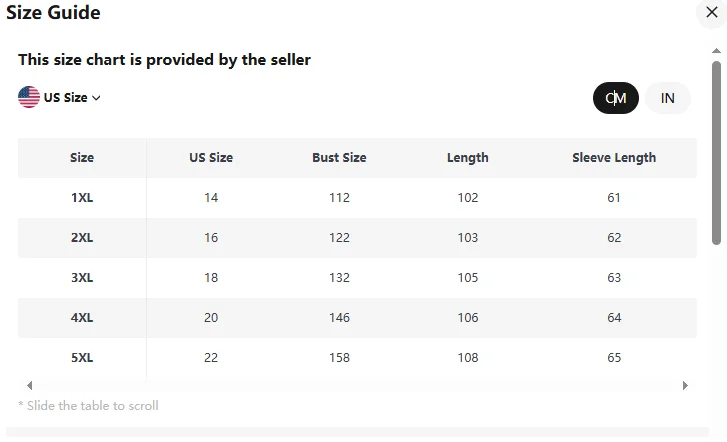This screenshot has height=442, width=727.
Task: Click the Length column header
Action: point(468,158)
